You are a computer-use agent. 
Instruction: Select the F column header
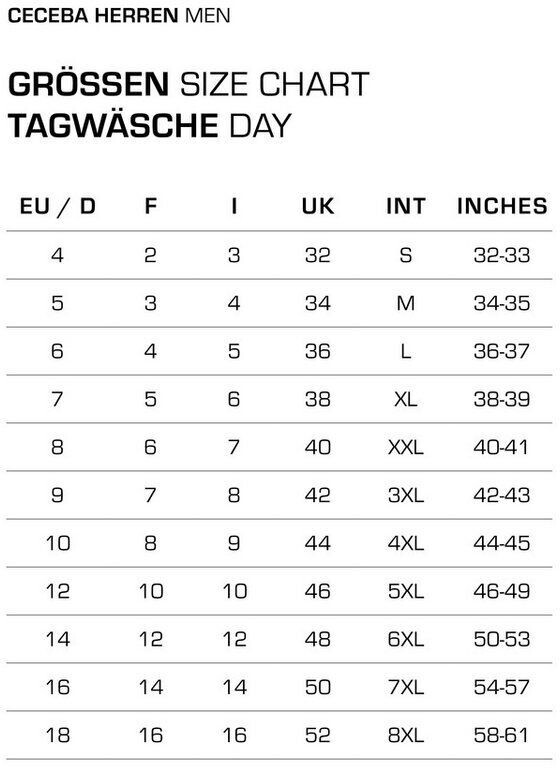(151, 206)
